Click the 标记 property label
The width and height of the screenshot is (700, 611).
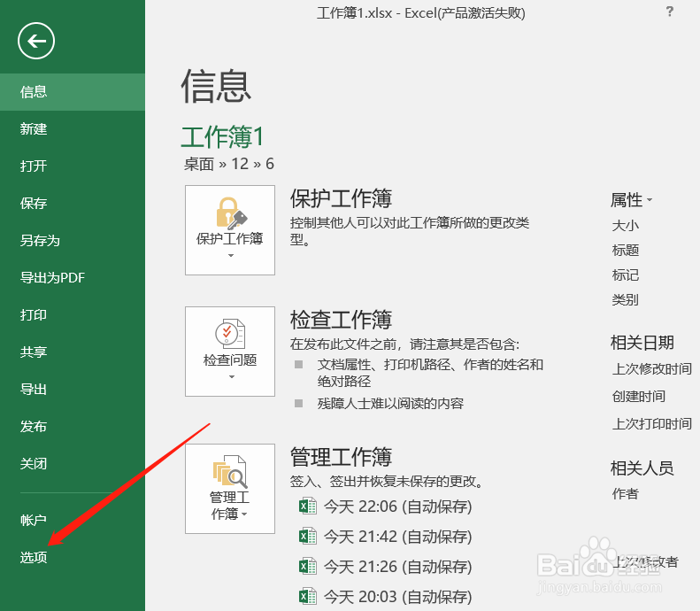[625, 275]
